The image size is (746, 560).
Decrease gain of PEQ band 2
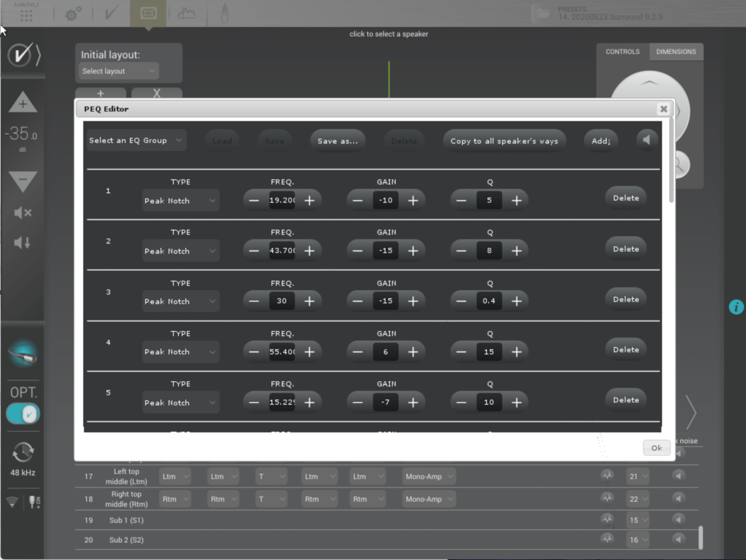tap(357, 251)
